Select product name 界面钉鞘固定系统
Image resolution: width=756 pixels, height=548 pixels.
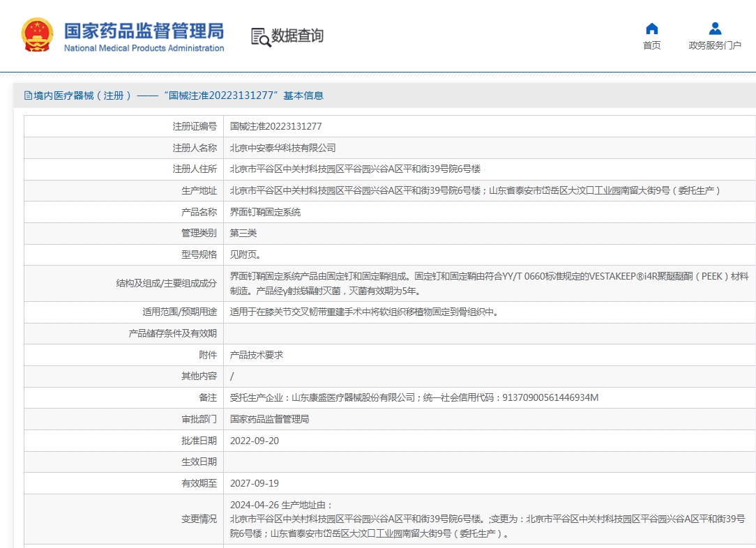pos(265,212)
